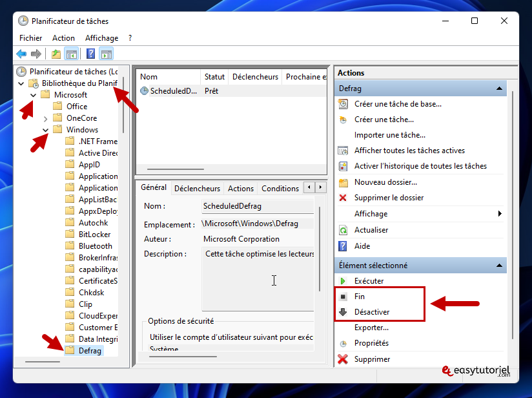Select the Chkdsk folder in tree
Screen dimensions: 532x398
(91, 293)
